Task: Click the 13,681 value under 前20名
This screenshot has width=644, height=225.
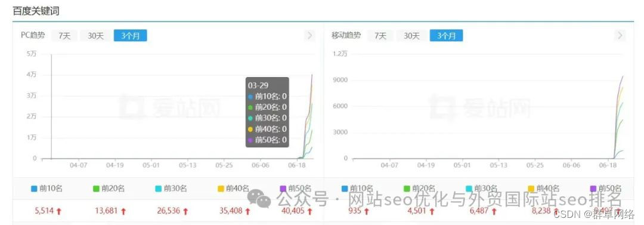Action: (106, 211)
